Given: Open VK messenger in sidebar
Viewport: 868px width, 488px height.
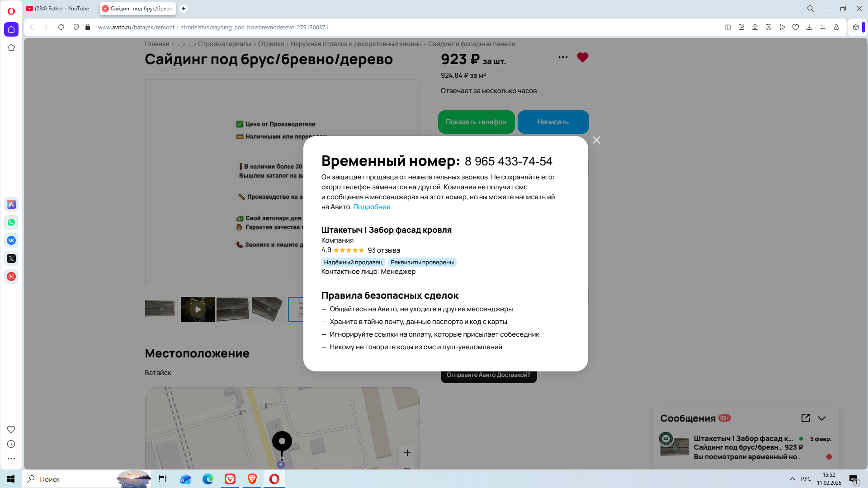Looking at the screenshot, I should pyautogui.click(x=11, y=240).
